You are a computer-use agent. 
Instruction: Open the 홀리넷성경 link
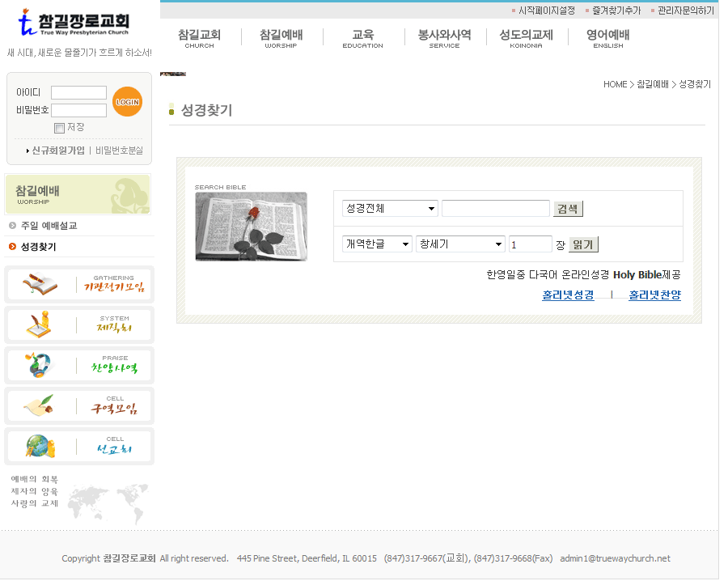click(568, 295)
